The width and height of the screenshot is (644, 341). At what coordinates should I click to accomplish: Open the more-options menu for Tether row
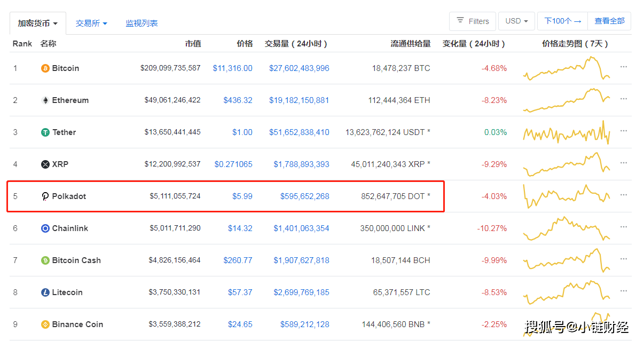pos(624,131)
